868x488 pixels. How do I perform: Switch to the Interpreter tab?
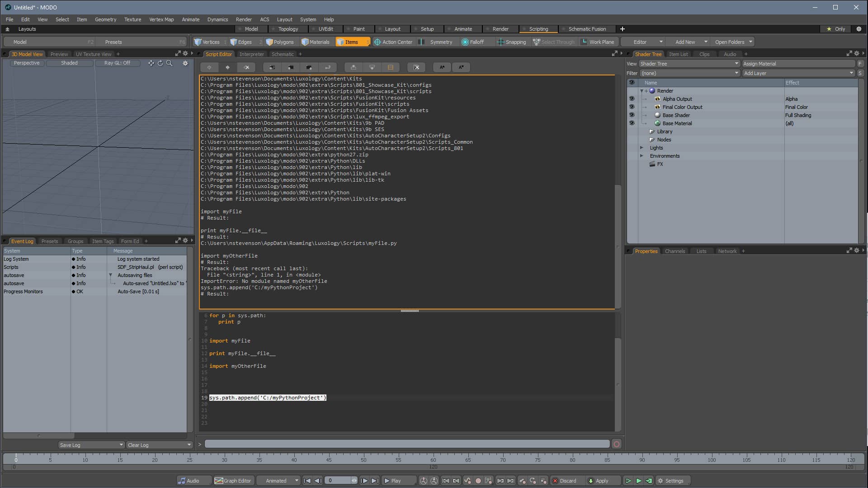pyautogui.click(x=251, y=54)
